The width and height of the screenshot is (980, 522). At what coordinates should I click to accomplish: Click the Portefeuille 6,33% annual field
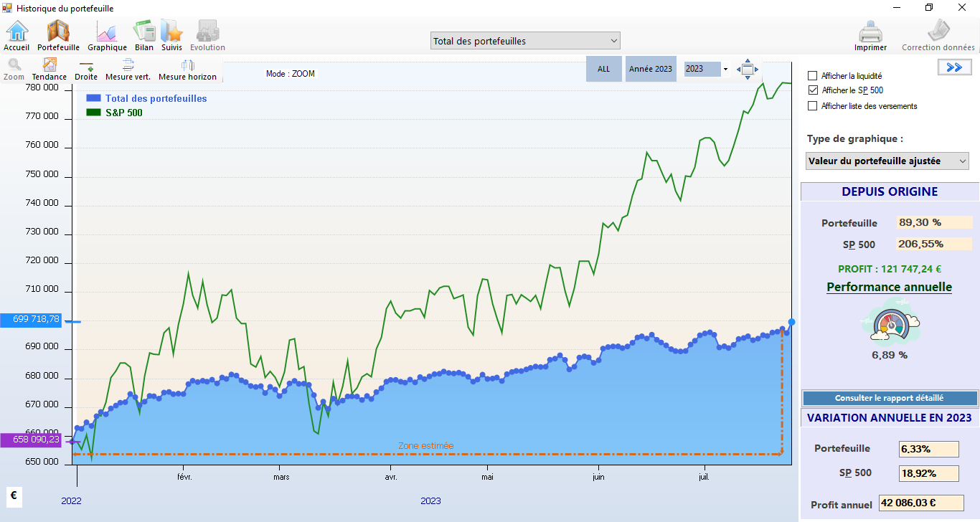[x=929, y=450]
